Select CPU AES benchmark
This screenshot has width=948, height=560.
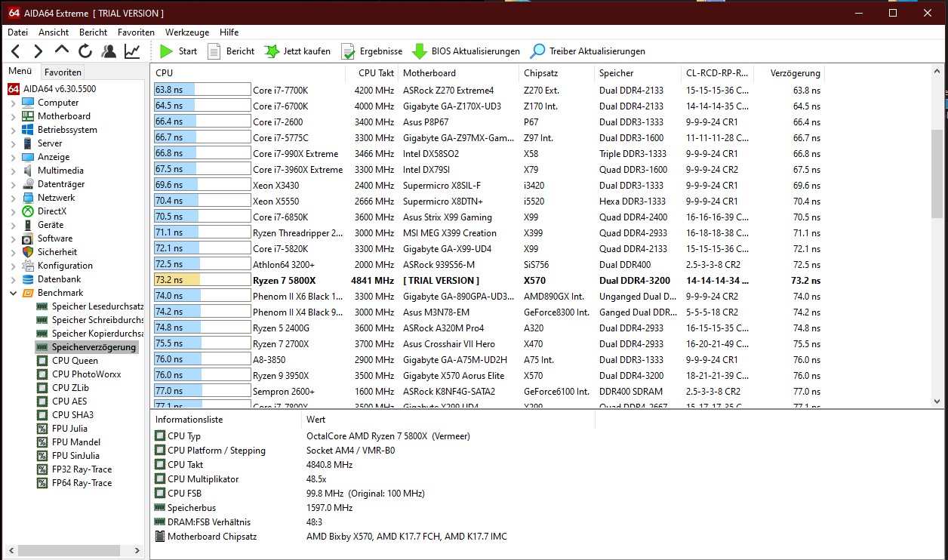pyautogui.click(x=62, y=402)
